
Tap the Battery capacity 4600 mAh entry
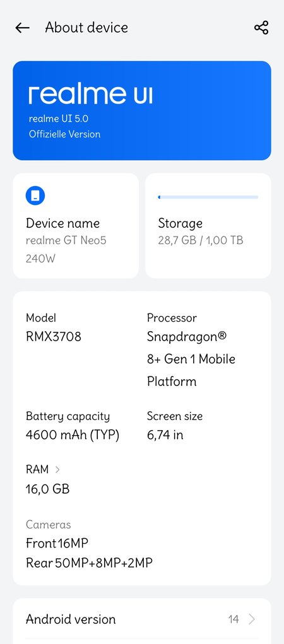(73, 426)
